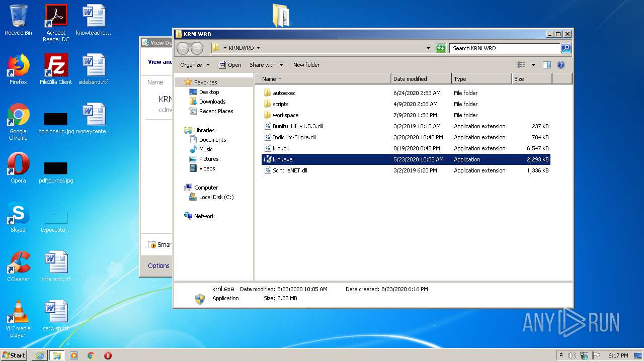Expand the address bar history dropdown
The height and width of the screenshot is (362, 644).
[428, 48]
